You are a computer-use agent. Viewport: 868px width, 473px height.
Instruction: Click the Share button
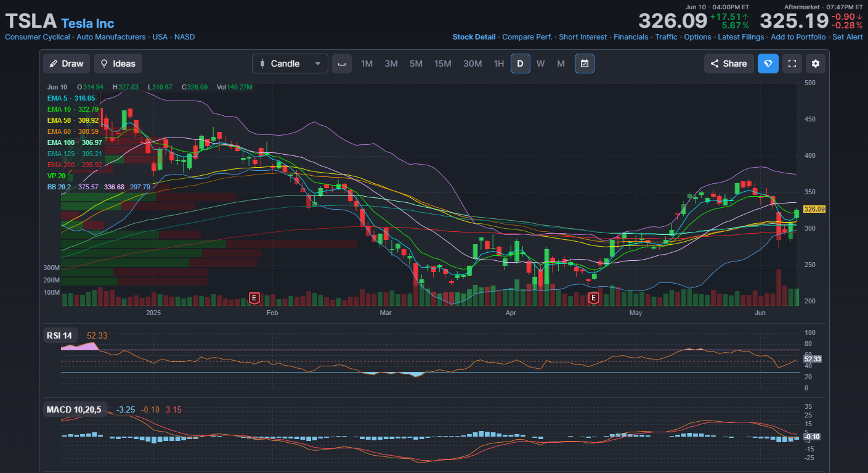tap(729, 64)
